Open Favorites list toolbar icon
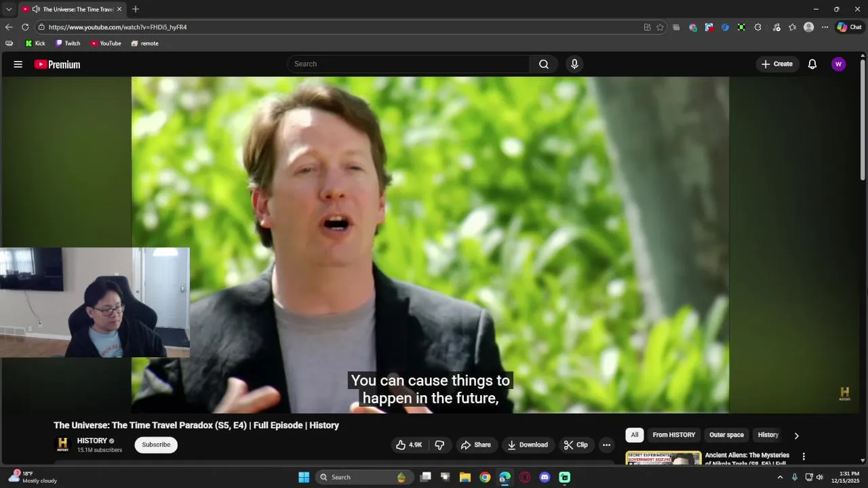Viewport: 868px width, 488px height. [792, 27]
